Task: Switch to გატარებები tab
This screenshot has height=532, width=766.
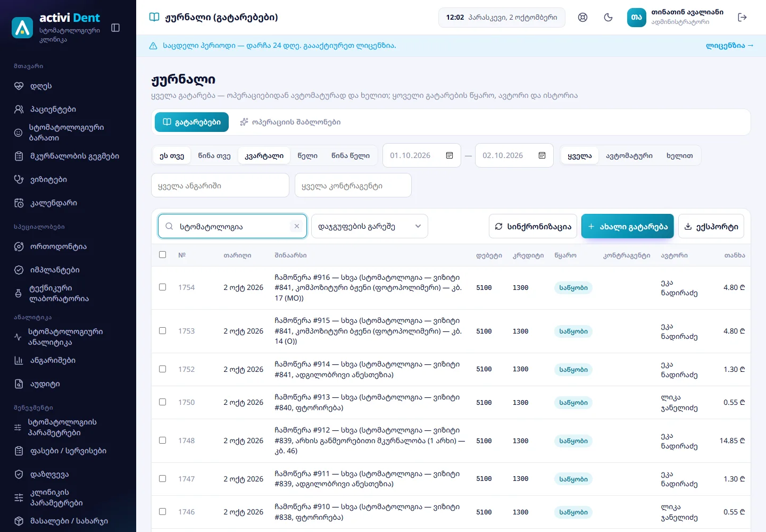Action: [191, 122]
